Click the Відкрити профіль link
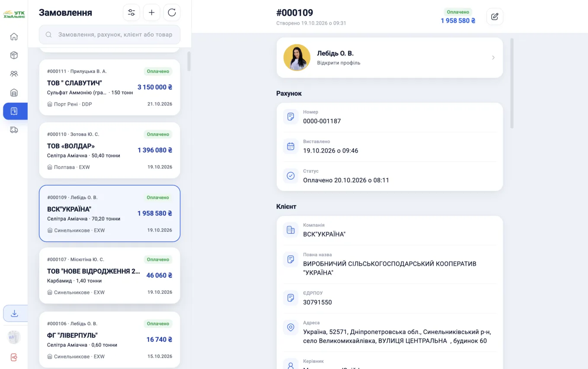 coord(339,63)
